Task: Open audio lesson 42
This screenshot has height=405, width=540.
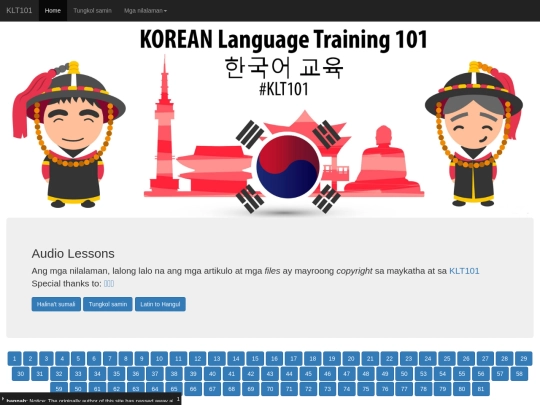Action: click(251, 374)
